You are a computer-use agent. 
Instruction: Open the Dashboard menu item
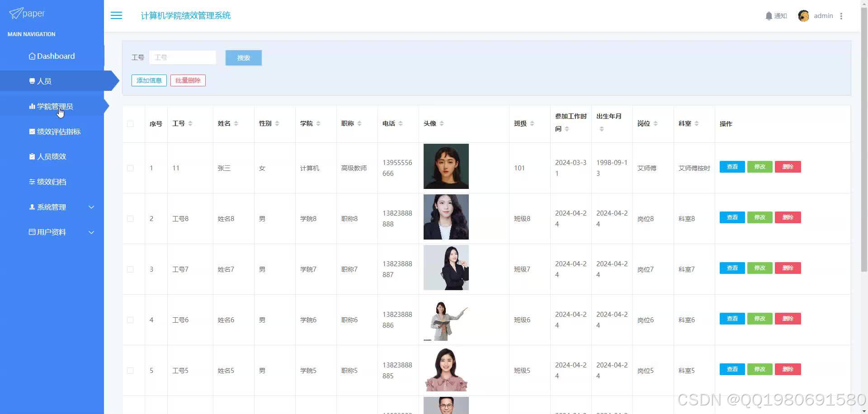point(52,56)
